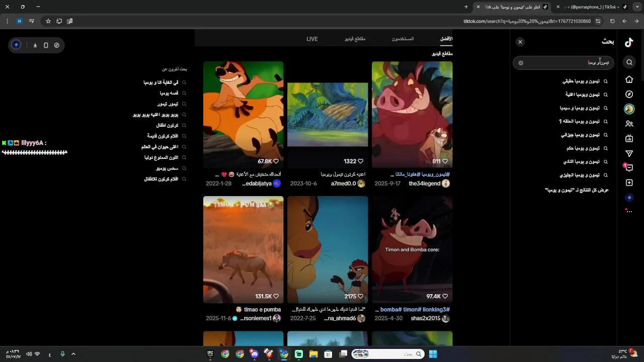Open a new browser tab with plus
The height and width of the screenshot is (362, 644).
tap(466, 7)
